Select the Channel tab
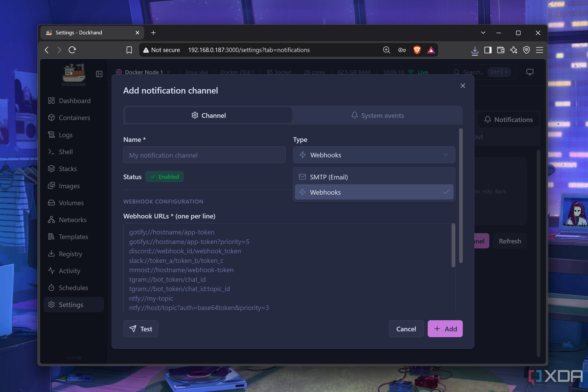Image resolution: width=588 pixels, height=392 pixels. 209,116
